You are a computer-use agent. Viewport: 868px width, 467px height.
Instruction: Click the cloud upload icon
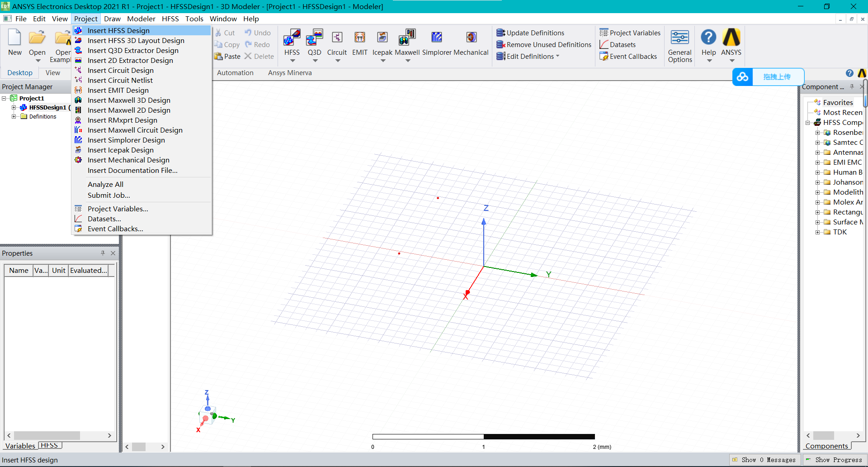(742, 77)
